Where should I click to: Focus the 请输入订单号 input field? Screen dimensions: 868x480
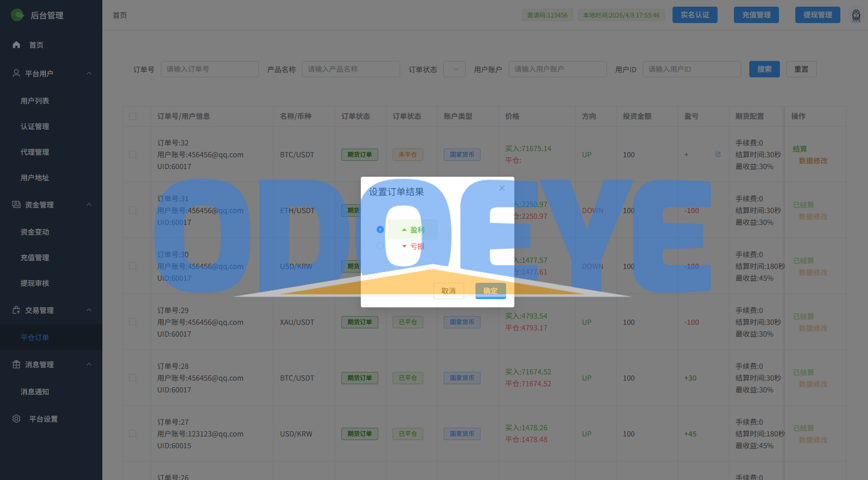pos(210,69)
